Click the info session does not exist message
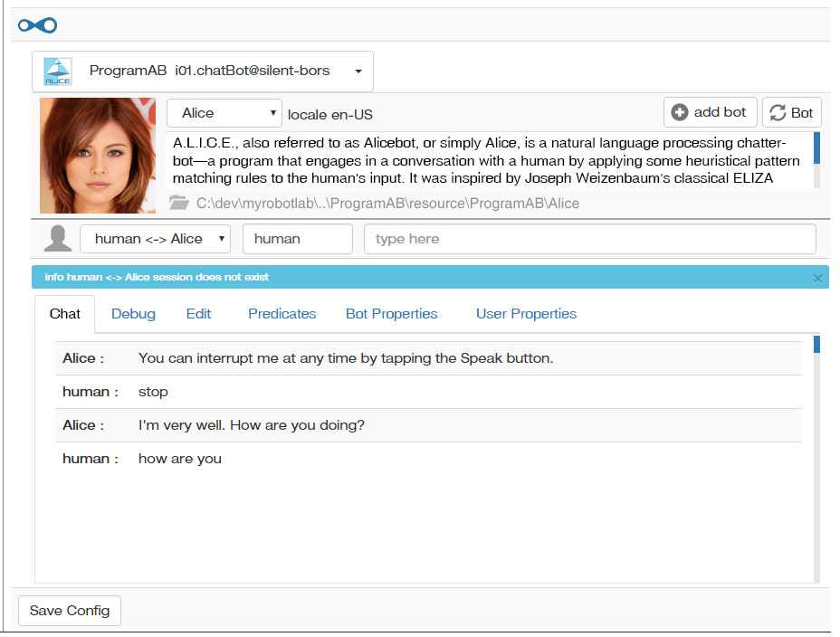 (x=157, y=277)
